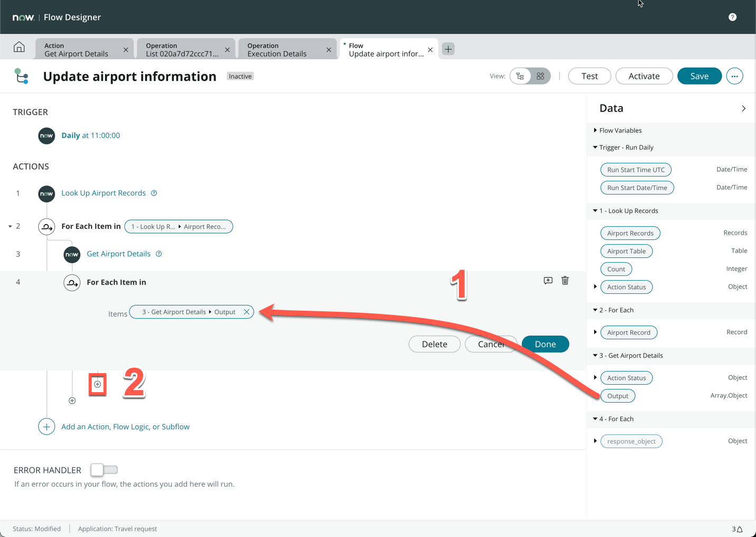Collapse step 2 For Each in flow

10,226
